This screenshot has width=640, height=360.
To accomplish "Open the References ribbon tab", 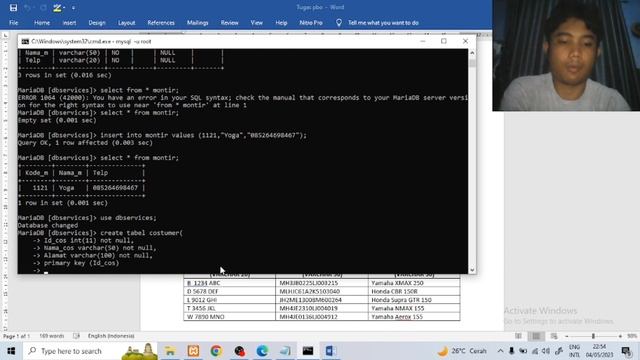I will point(161,23).
